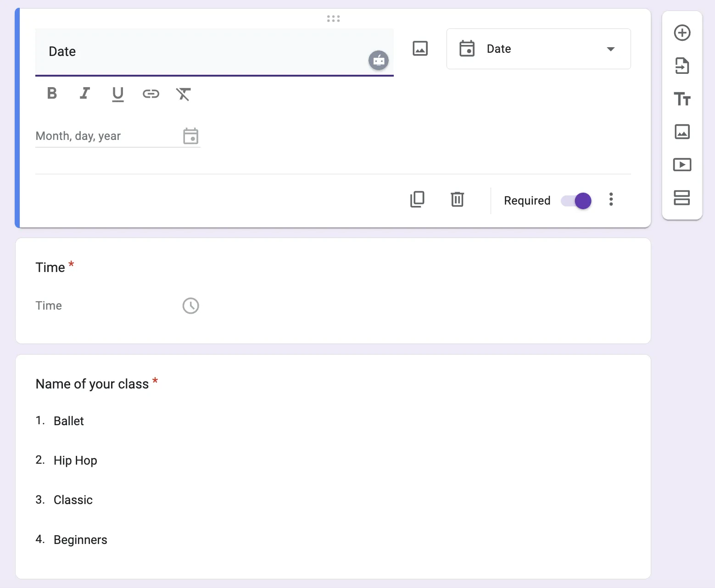Apply bold formatting to question title

52,94
